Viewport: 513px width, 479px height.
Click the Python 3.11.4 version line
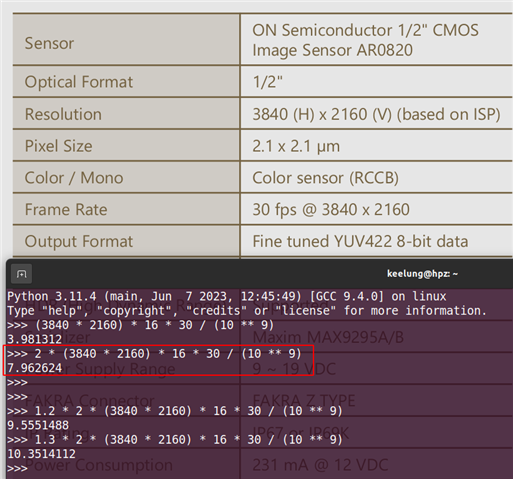click(x=227, y=296)
